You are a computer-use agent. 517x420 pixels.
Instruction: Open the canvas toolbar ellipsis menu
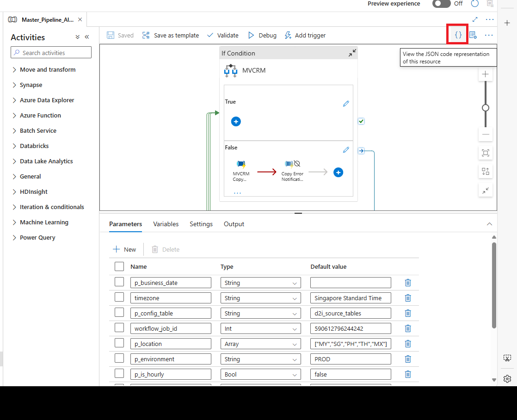pyautogui.click(x=489, y=35)
